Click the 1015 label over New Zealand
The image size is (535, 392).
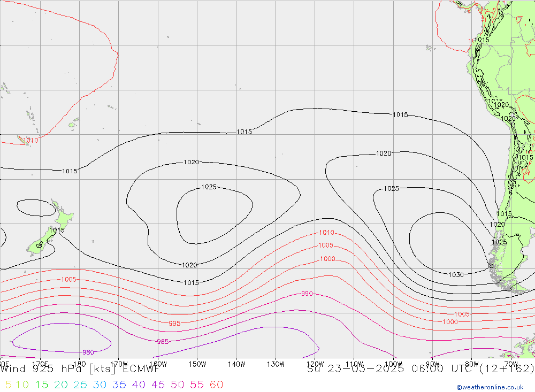57,230
